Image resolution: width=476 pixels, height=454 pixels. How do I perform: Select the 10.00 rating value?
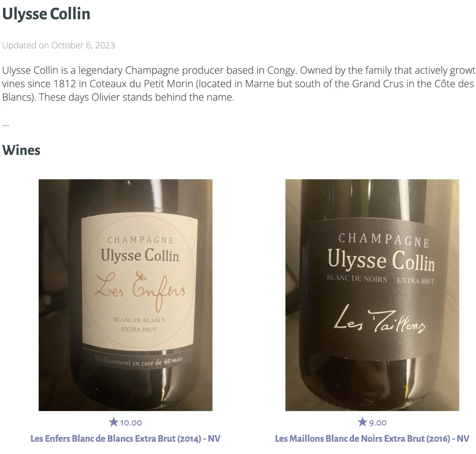click(x=131, y=423)
